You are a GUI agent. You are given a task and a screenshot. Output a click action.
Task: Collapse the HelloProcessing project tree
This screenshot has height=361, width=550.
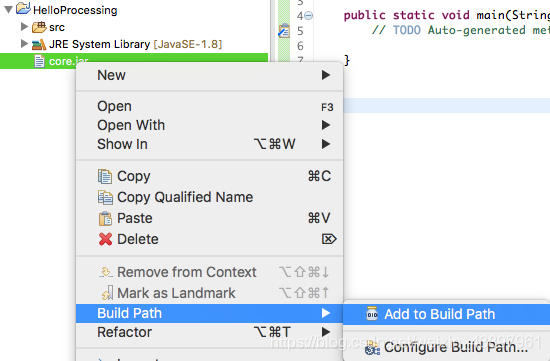point(8,9)
